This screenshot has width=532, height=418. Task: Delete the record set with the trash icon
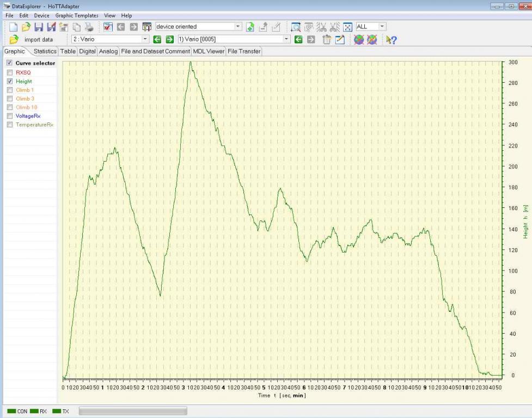point(327,40)
